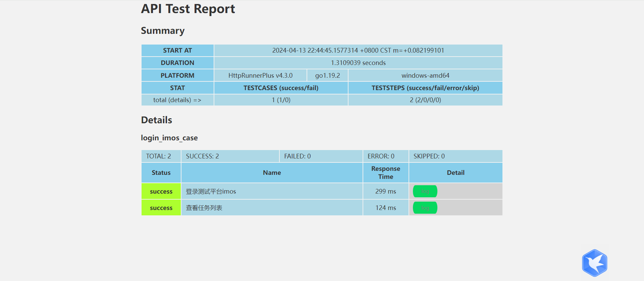Click the Name column header
The width and height of the screenshot is (644, 281).
click(272, 172)
